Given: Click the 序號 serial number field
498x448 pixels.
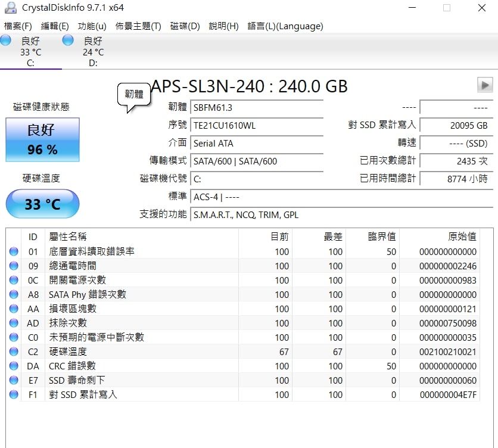Looking at the screenshot, I should [257, 126].
